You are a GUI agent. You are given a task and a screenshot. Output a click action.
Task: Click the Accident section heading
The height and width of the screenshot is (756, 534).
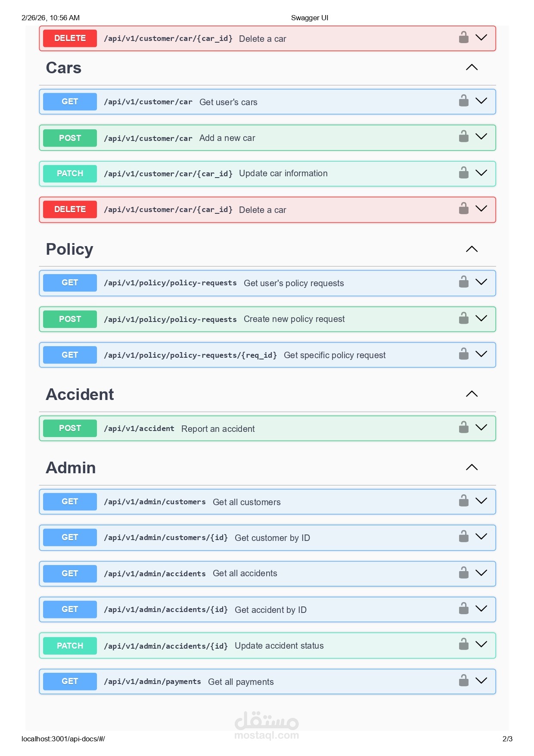coord(80,394)
